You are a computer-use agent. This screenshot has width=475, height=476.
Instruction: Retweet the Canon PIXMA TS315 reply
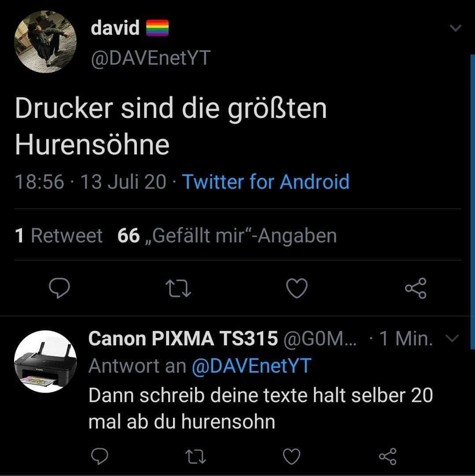pos(195,456)
